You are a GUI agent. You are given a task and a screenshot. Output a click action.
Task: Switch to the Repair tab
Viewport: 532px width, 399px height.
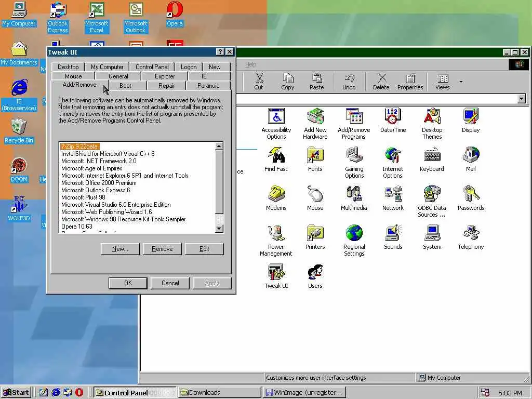tap(167, 86)
